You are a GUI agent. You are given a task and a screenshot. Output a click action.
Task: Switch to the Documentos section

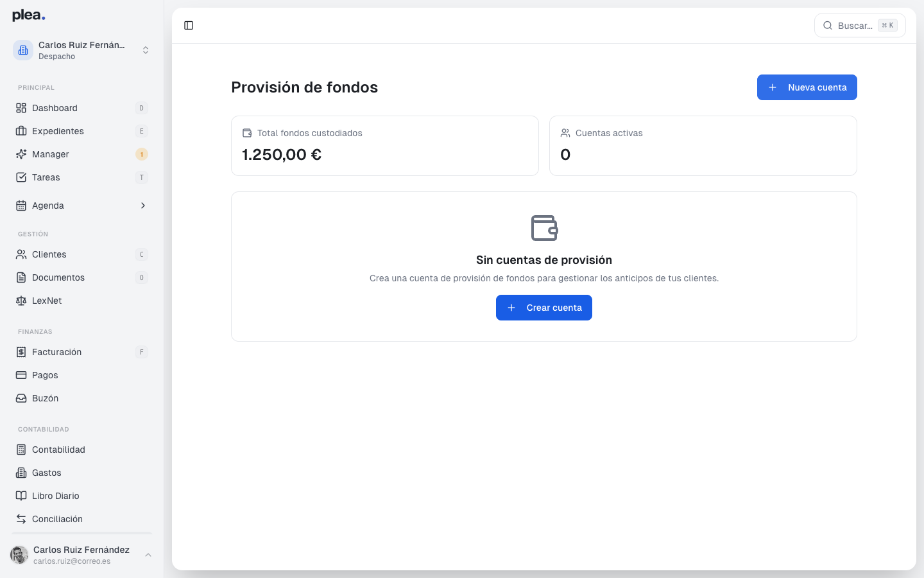point(58,277)
